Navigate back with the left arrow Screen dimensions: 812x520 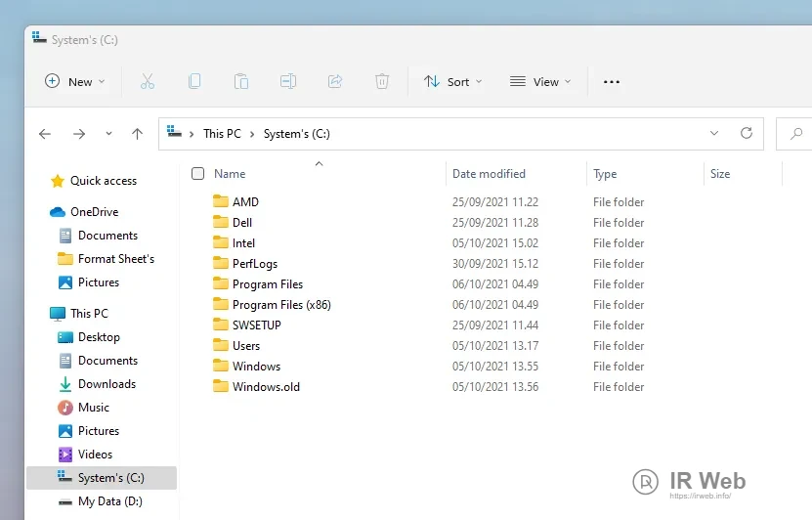tap(45, 134)
